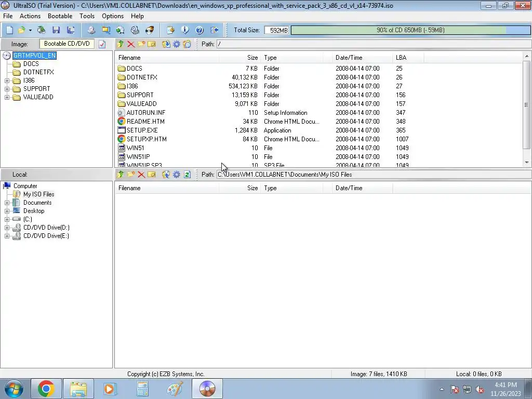The width and height of the screenshot is (532, 399).
Task: Click the Compress ISO toolbar icon
Action: [x=106, y=30]
